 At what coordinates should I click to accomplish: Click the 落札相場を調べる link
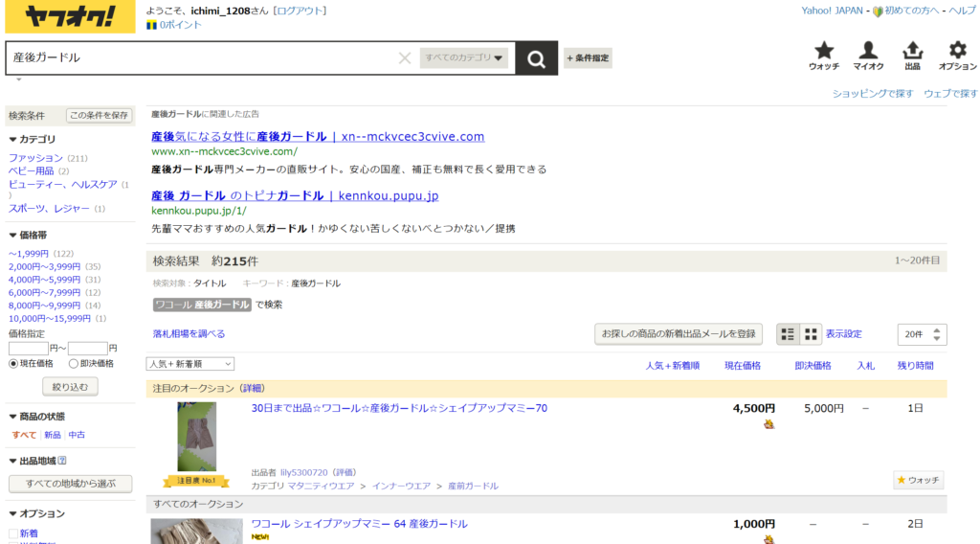pyautogui.click(x=189, y=334)
